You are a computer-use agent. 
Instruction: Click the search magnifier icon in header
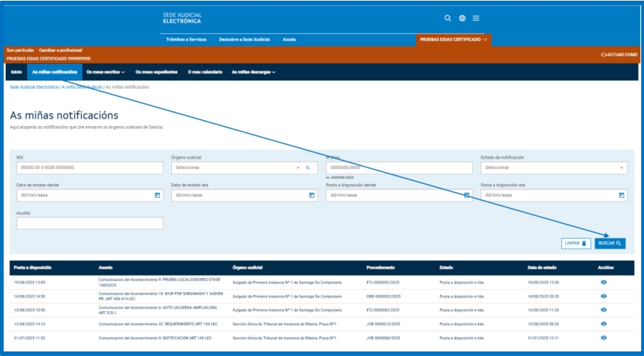[x=448, y=18]
